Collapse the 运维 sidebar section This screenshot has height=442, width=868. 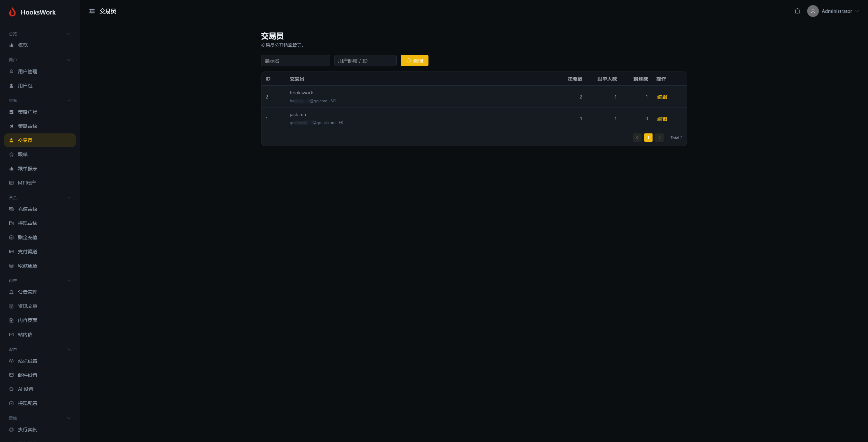coord(69,418)
